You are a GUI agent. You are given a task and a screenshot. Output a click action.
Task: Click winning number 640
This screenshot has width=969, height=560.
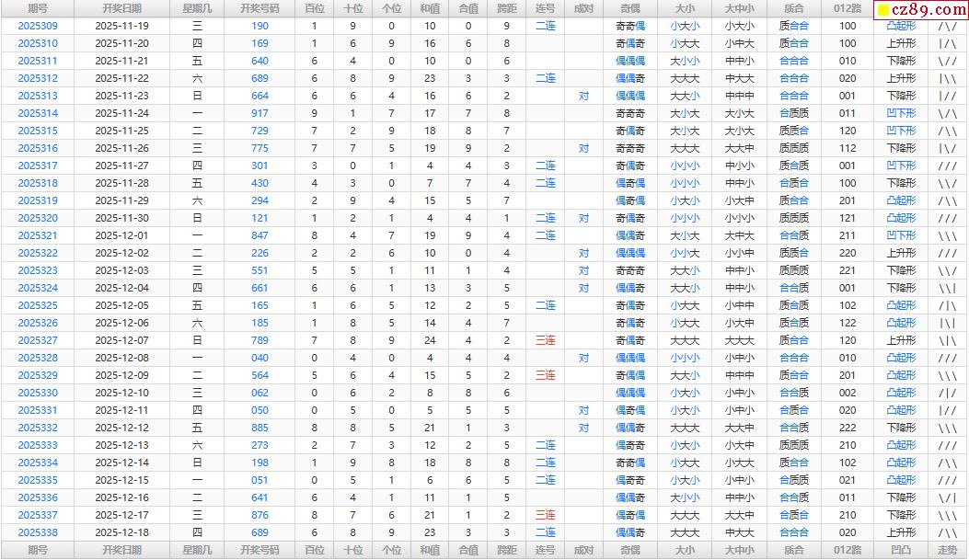pyautogui.click(x=260, y=61)
